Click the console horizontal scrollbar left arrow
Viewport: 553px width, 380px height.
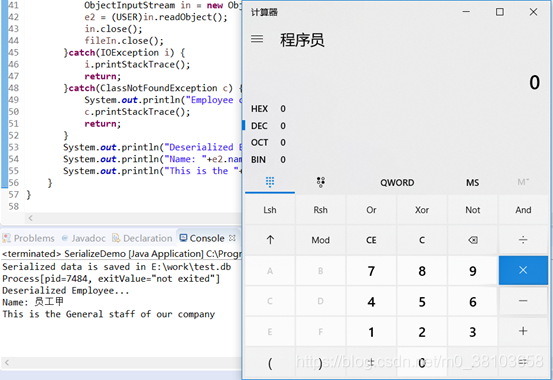tap(7, 362)
